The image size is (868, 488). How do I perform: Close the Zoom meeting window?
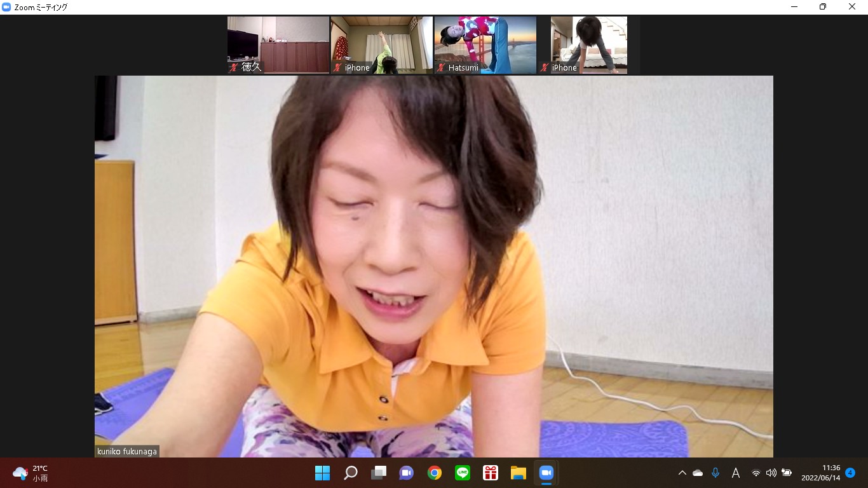click(852, 7)
